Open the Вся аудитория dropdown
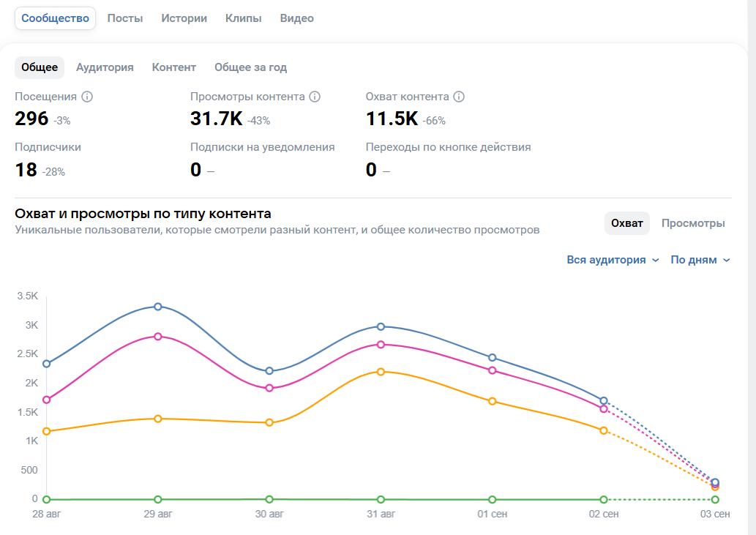756x535 pixels. (x=613, y=260)
